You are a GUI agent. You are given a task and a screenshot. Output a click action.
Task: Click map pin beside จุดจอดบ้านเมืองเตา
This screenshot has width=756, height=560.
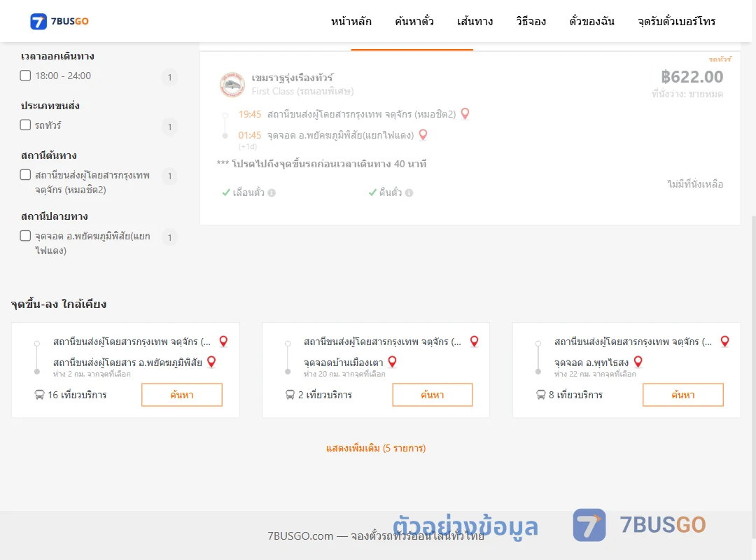[x=392, y=362]
